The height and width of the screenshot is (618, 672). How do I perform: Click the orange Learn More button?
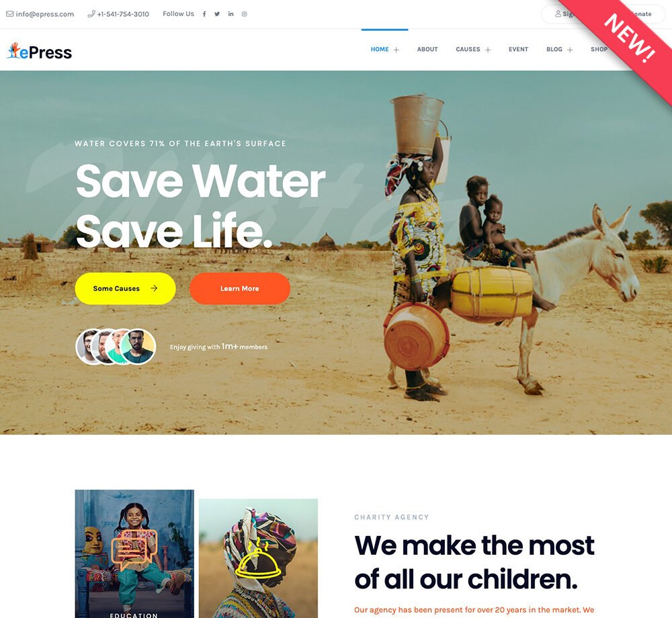(x=240, y=289)
